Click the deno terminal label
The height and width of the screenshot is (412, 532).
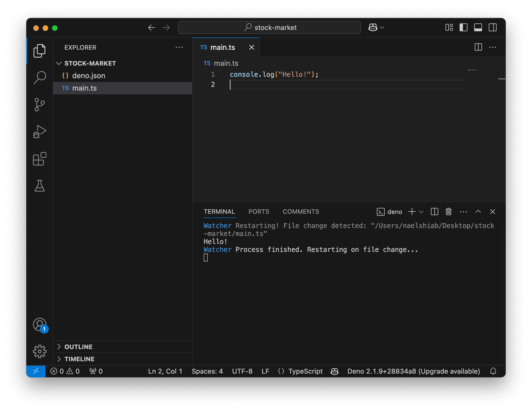coord(389,212)
